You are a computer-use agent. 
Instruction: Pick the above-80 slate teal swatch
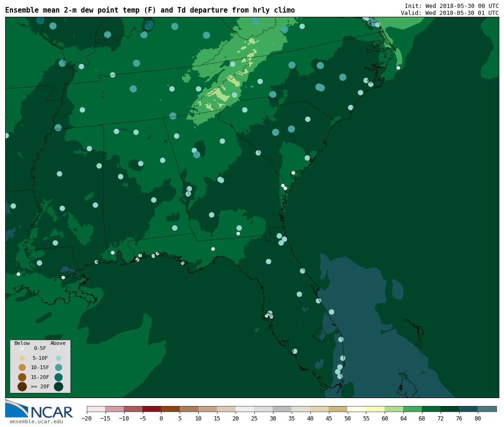click(488, 409)
